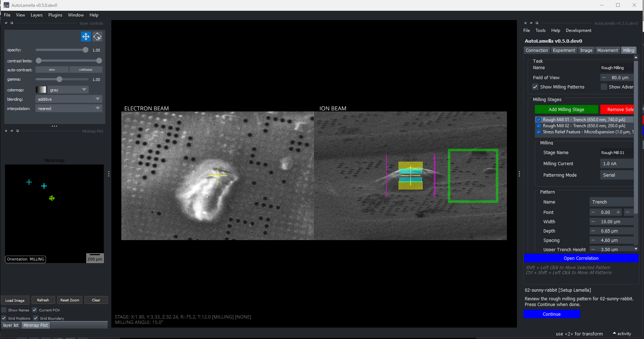Pop out the layer controls panel
644x339 pixels.
(12, 23)
